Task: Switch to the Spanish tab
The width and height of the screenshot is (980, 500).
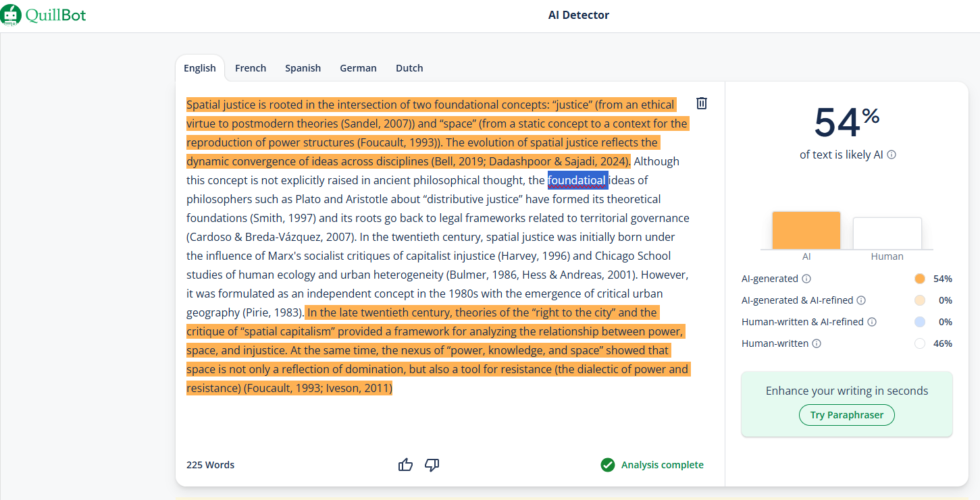Action: tap(303, 68)
